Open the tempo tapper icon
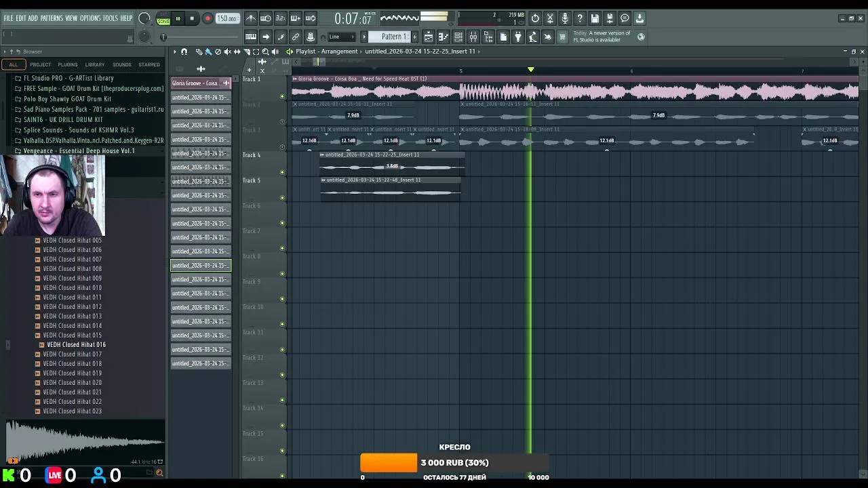Image resolution: width=868 pixels, height=488 pixels. (532, 37)
